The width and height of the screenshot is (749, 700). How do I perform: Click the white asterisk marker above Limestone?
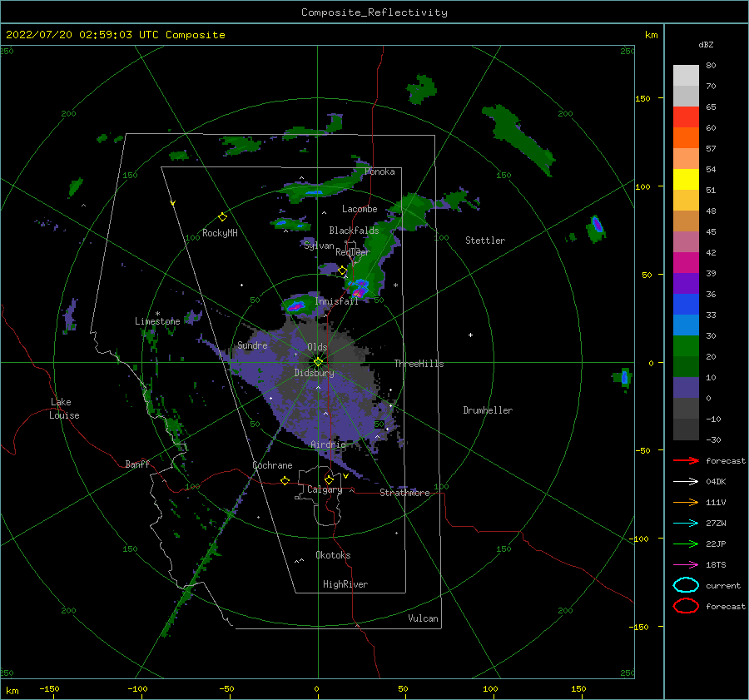click(x=157, y=314)
